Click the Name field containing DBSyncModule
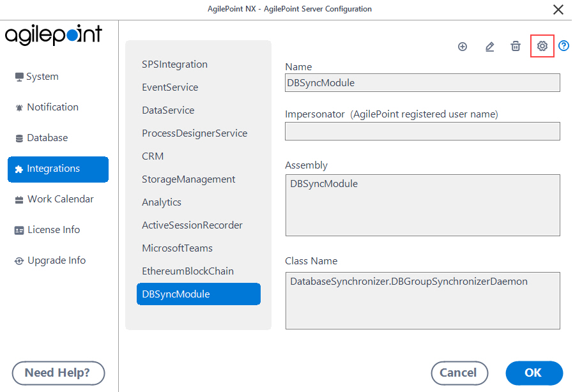The width and height of the screenshot is (582, 392). tap(422, 83)
